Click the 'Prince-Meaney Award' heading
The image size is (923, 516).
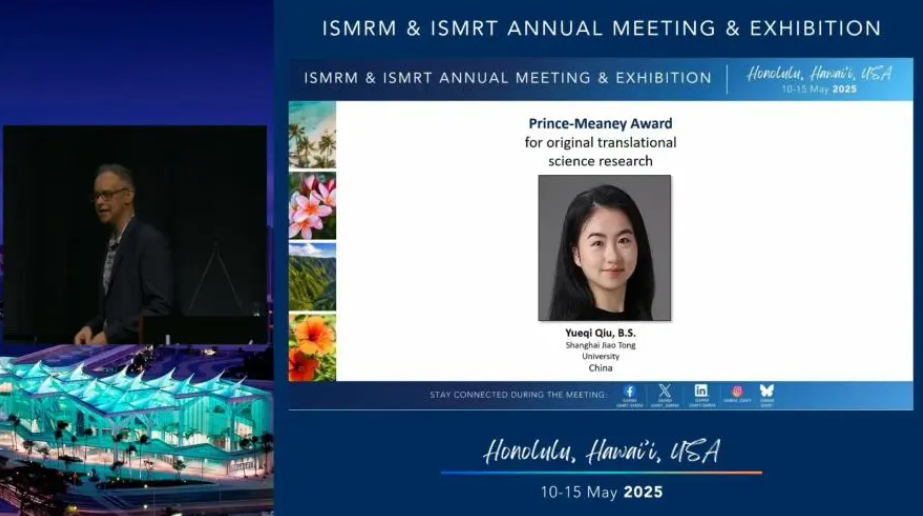point(600,124)
